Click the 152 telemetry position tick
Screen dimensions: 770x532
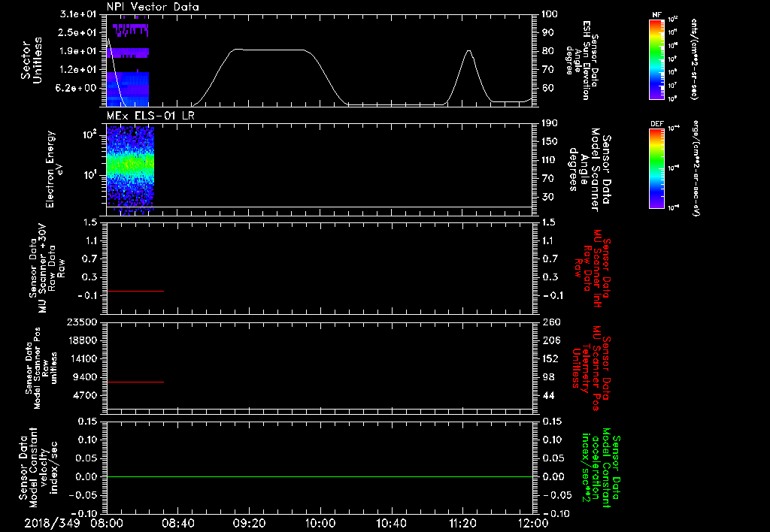(551, 358)
